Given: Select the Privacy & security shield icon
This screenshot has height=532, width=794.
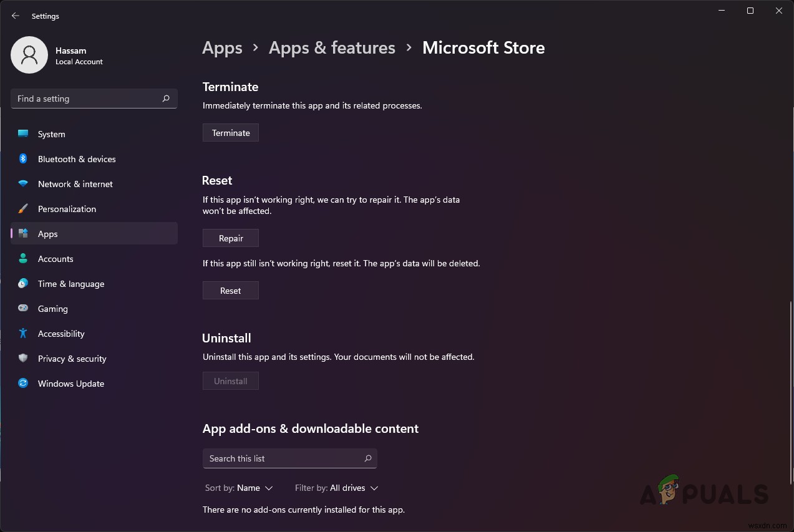Looking at the screenshot, I should pyautogui.click(x=23, y=358).
